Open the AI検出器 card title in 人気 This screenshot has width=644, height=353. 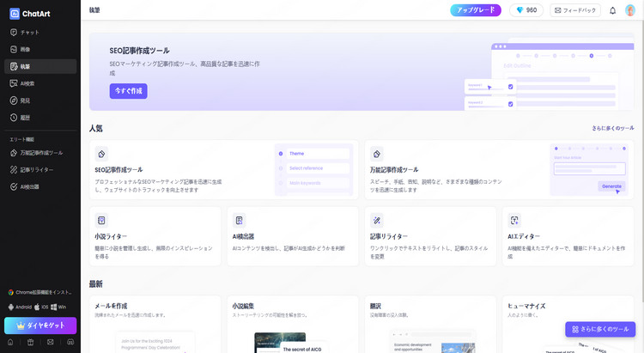[x=243, y=237]
